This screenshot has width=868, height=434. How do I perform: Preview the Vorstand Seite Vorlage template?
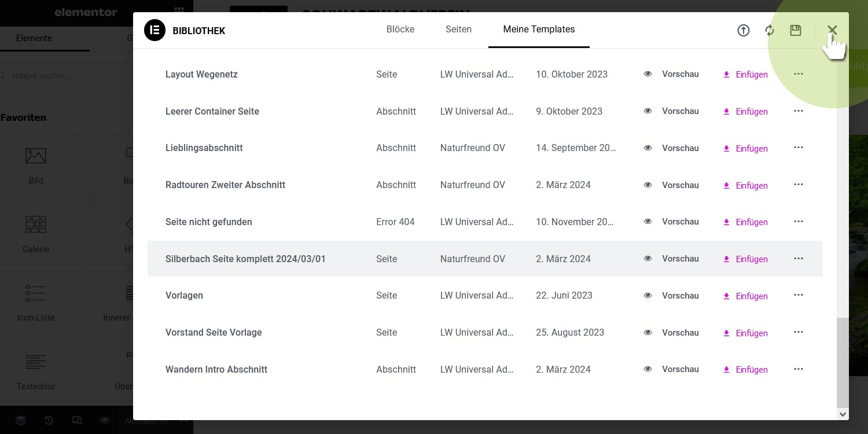(671, 333)
